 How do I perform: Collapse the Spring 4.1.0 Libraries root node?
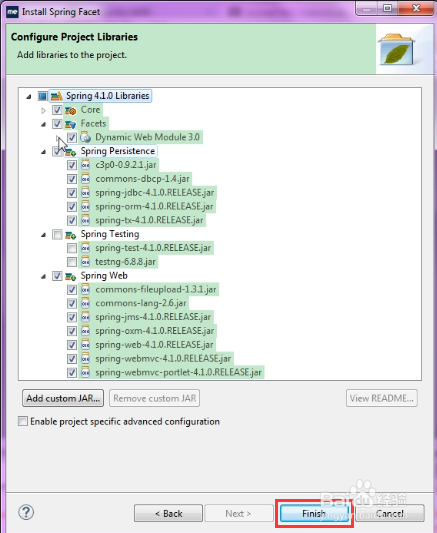[x=29, y=97]
